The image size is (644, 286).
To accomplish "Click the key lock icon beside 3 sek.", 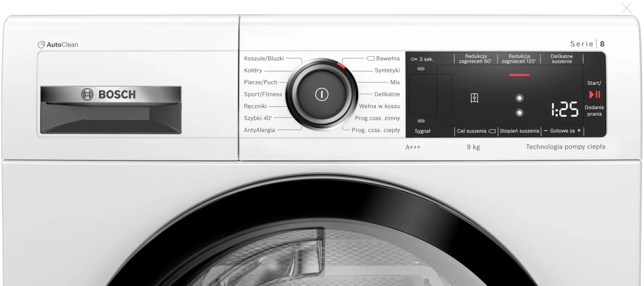I will tap(414, 59).
